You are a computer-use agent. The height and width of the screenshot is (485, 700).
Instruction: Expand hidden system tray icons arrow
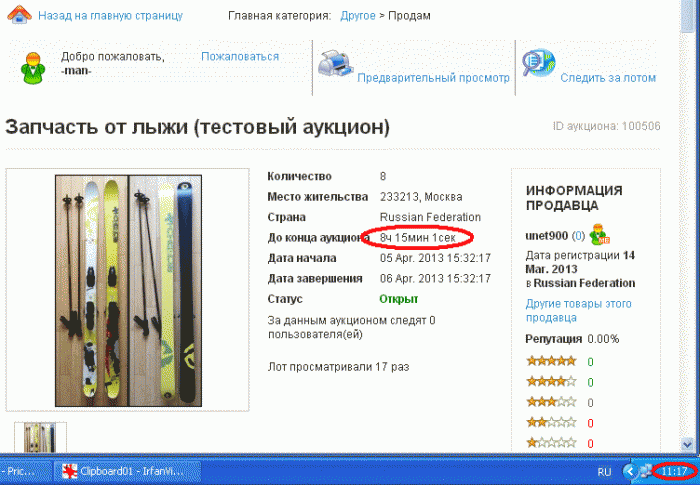pos(629,471)
